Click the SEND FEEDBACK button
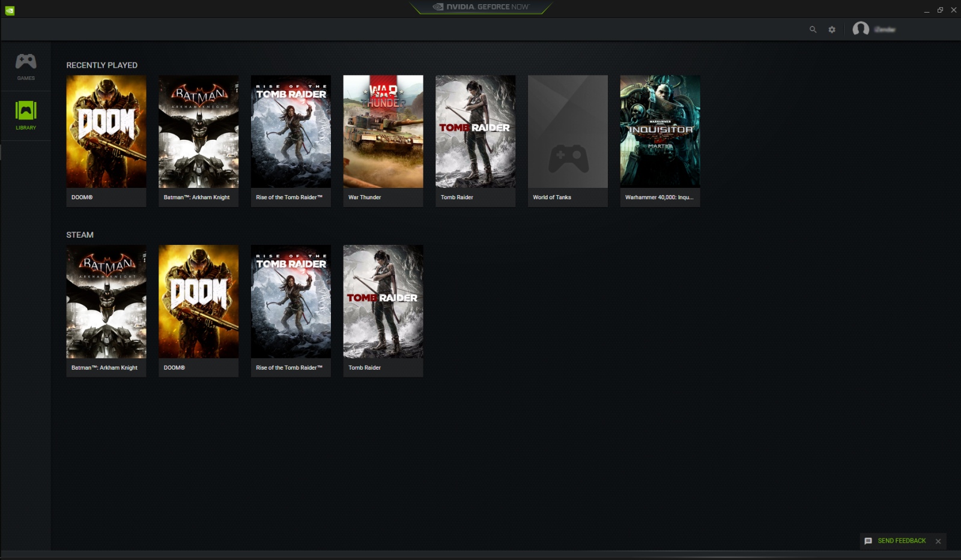The image size is (961, 560). (902, 541)
